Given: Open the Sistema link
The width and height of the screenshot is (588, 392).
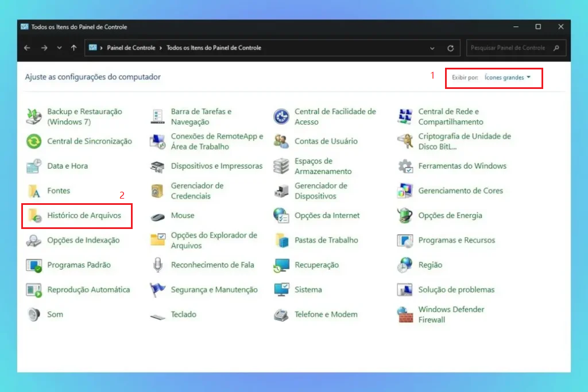Looking at the screenshot, I should (x=308, y=290).
